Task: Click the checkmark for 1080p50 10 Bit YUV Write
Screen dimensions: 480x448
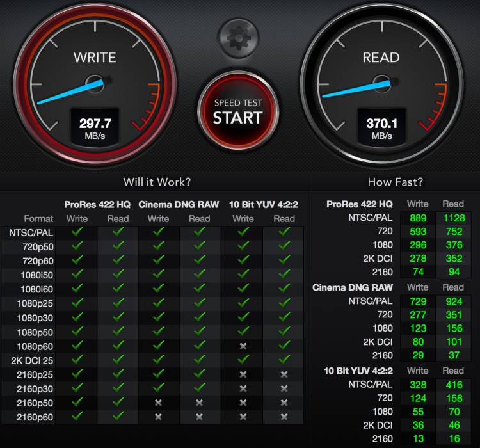Action: click(243, 331)
